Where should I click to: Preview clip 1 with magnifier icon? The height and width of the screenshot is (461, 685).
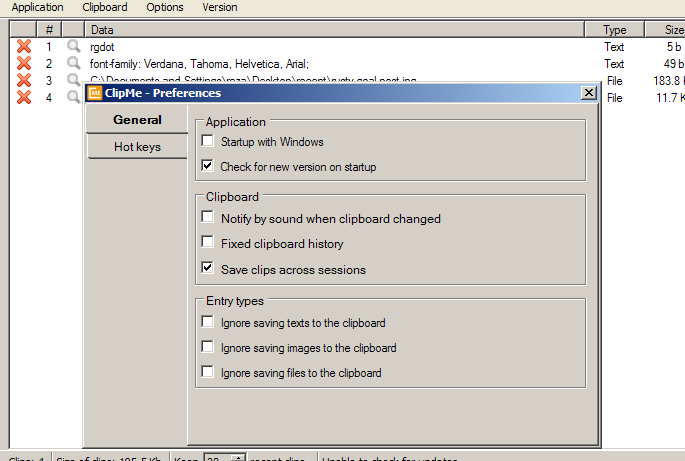pos(73,46)
